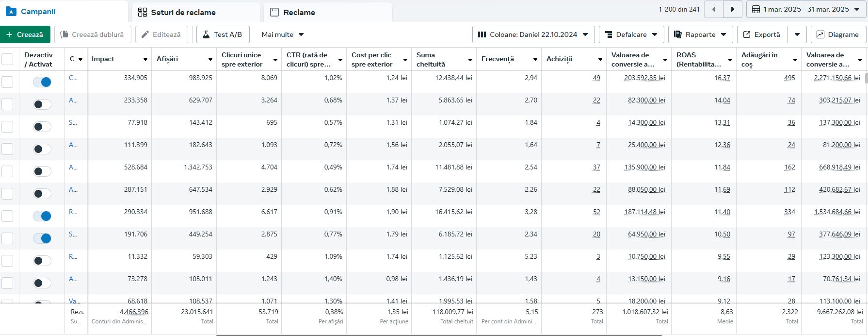Switch to Campanii tab

(64, 11)
